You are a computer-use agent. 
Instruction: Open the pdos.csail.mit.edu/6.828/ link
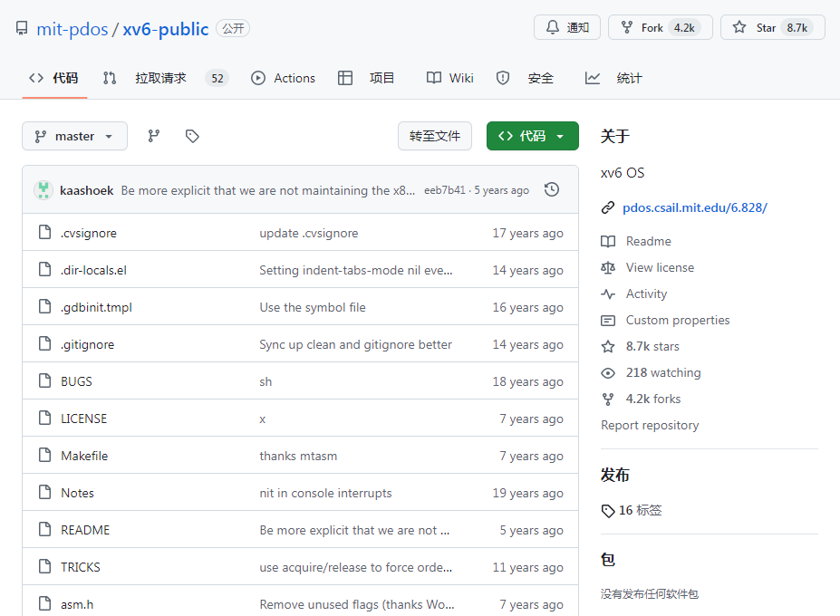[x=695, y=207]
